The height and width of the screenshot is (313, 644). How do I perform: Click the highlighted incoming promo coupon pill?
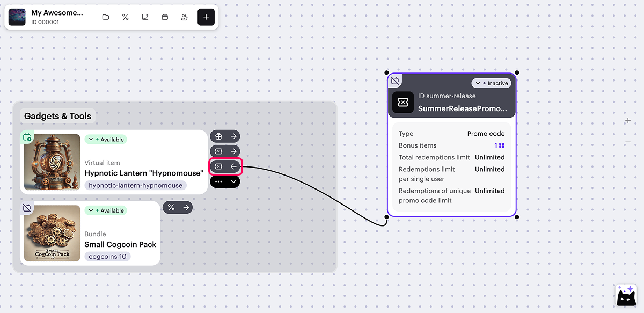[x=225, y=166]
